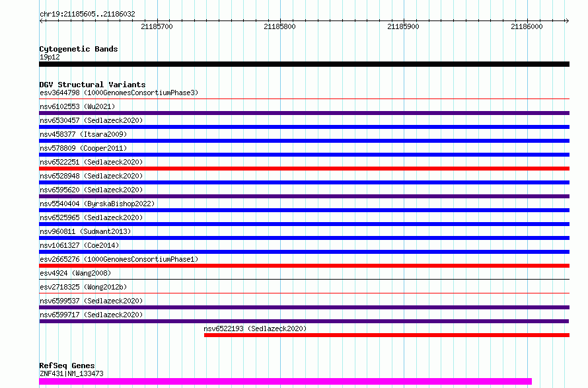Click ruler position 21185800

pyautogui.click(x=279, y=26)
